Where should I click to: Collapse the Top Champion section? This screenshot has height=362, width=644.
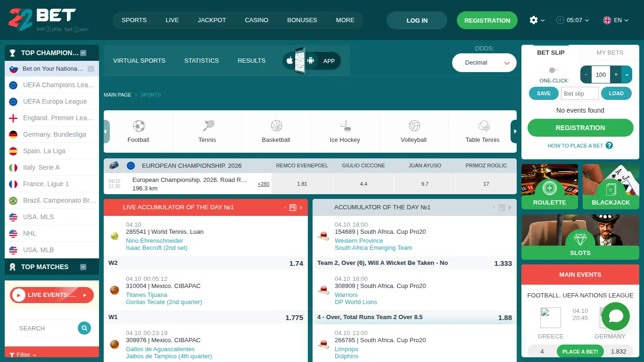click(83, 53)
